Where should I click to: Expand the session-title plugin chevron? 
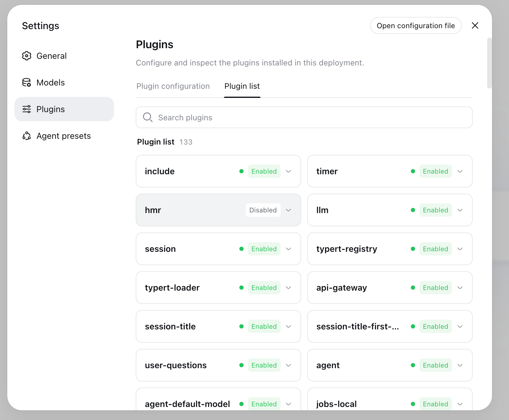coord(288,326)
